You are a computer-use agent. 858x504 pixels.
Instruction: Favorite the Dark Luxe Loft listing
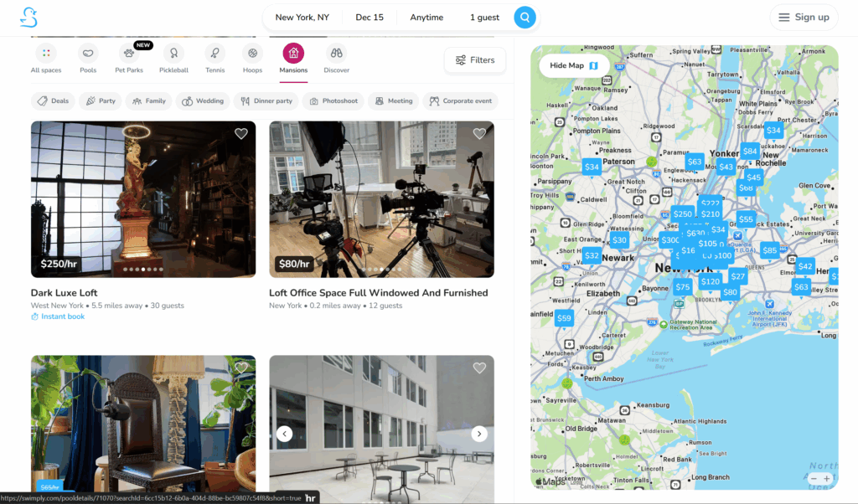pos(241,134)
